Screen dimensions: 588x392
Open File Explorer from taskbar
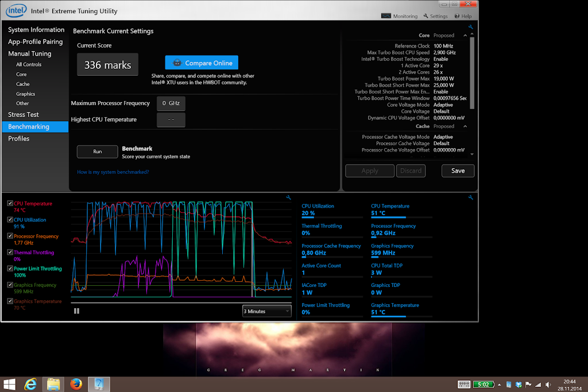click(53, 385)
